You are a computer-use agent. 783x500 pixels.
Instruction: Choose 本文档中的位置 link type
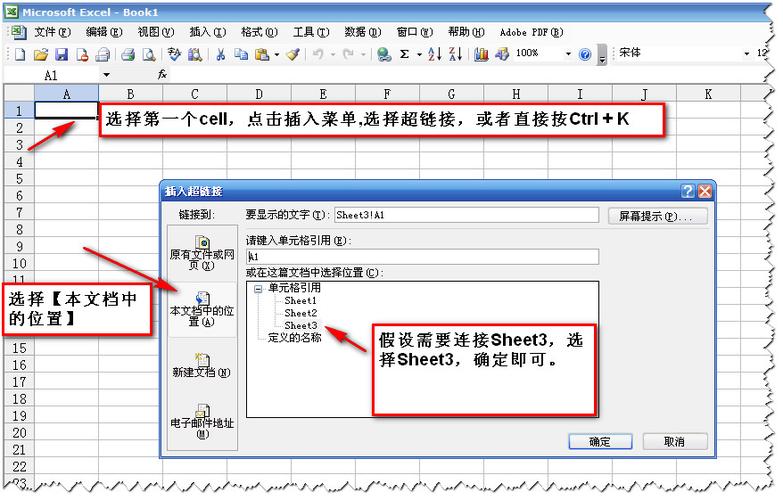(202, 309)
